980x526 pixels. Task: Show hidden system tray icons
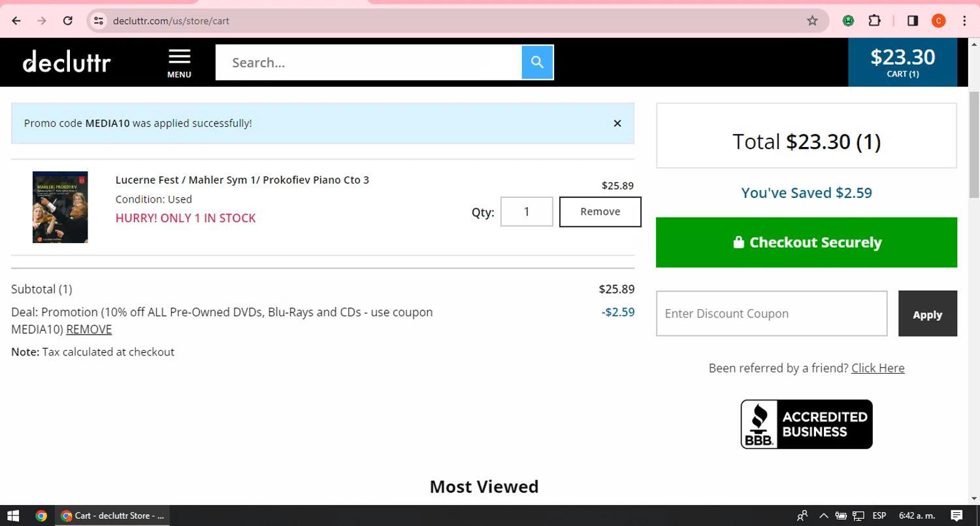[x=823, y=516]
